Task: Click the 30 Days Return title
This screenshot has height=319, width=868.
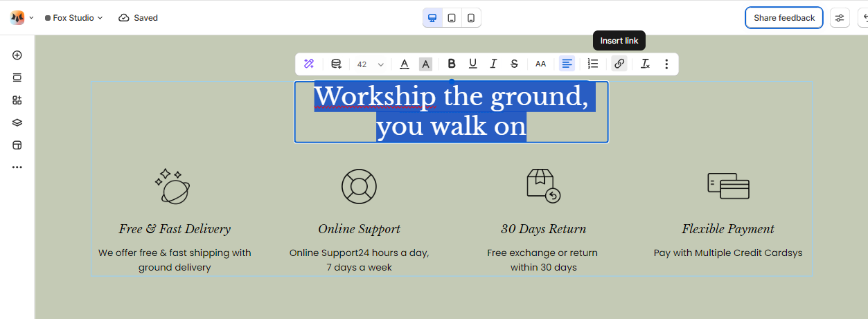Action: (x=544, y=229)
